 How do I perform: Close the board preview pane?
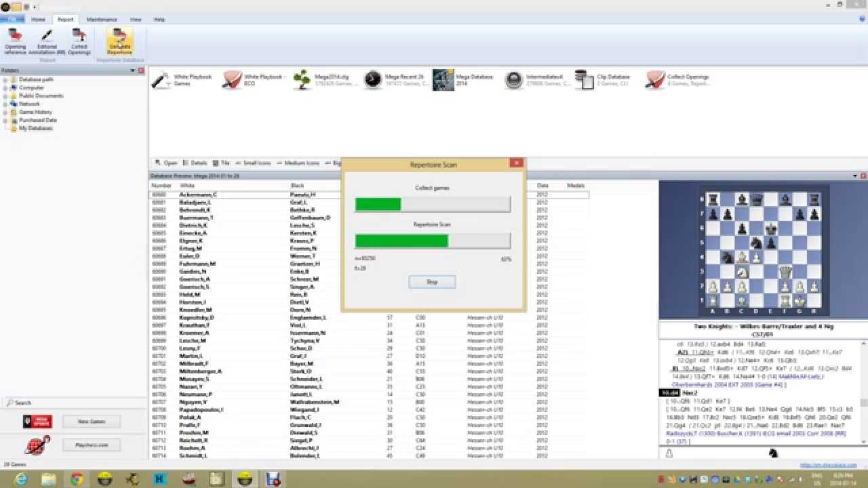click(x=863, y=176)
